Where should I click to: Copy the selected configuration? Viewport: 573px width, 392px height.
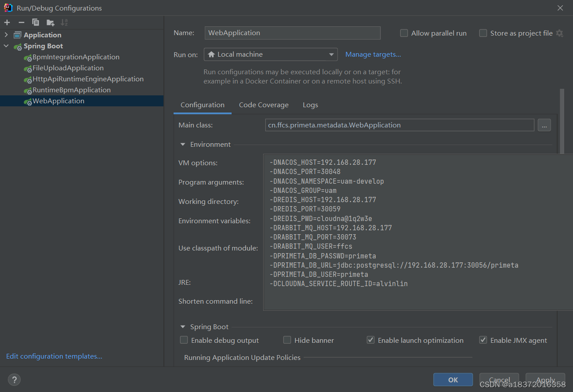(x=36, y=22)
